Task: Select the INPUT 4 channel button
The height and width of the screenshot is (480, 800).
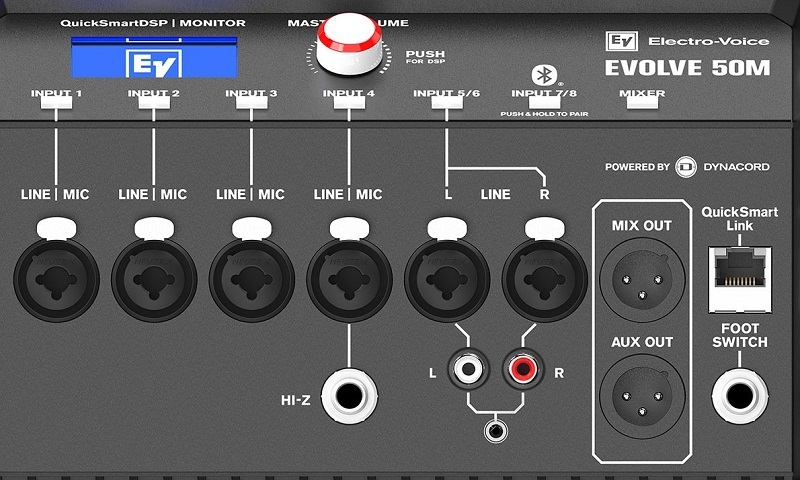Action: click(x=349, y=102)
